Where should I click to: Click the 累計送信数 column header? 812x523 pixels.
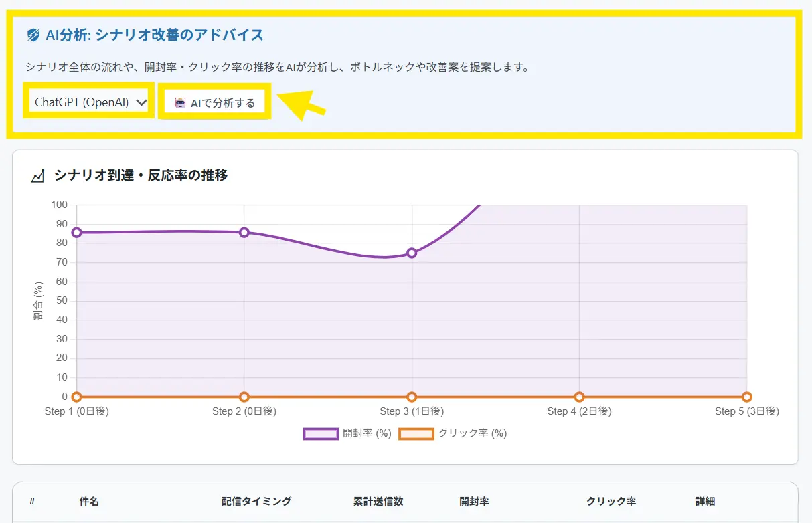pos(378,501)
